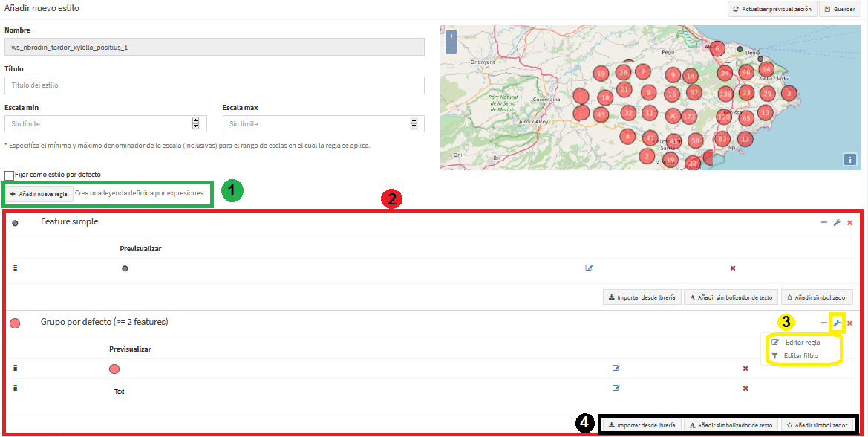Delete the Grupo por defecto rule
The width and height of the screenshot is (868, 437).
click(849, 323)
